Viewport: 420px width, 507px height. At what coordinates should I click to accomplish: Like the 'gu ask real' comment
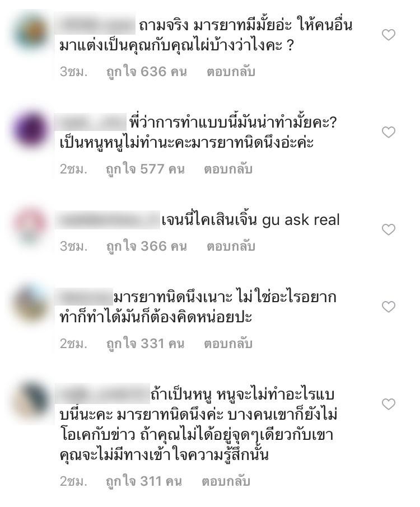tap(388, 229)
